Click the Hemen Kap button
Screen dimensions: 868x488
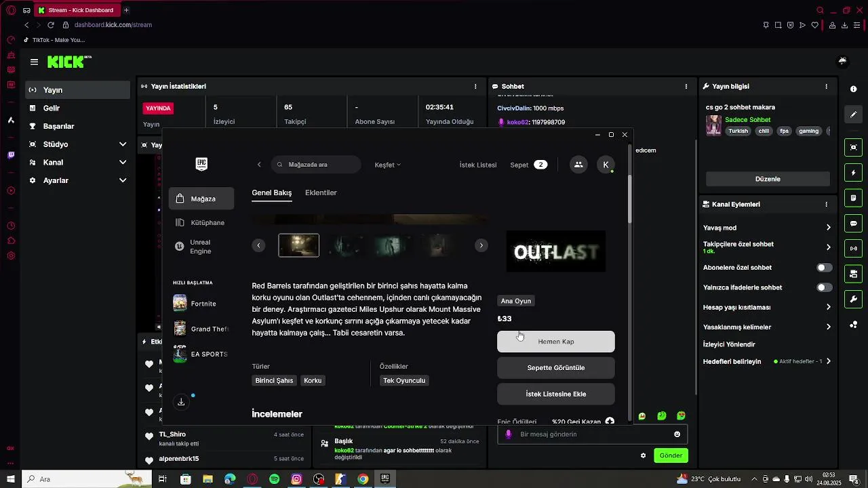pos(556,342)
